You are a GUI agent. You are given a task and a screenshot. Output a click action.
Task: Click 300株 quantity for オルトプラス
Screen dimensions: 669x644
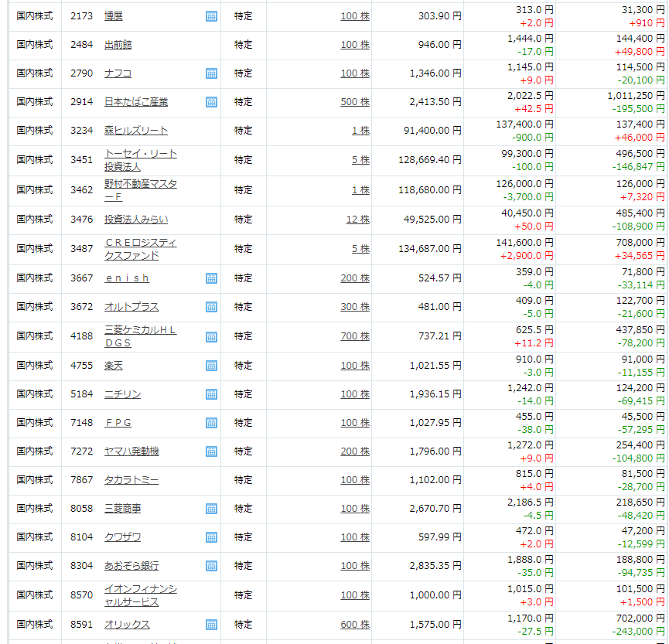(355, 307)
